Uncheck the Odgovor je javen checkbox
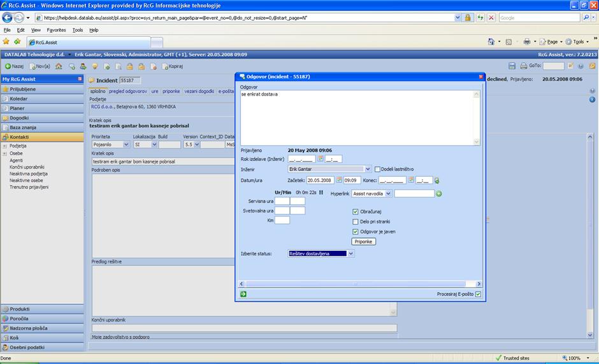599x364 pixels. (x=356, y=232)
